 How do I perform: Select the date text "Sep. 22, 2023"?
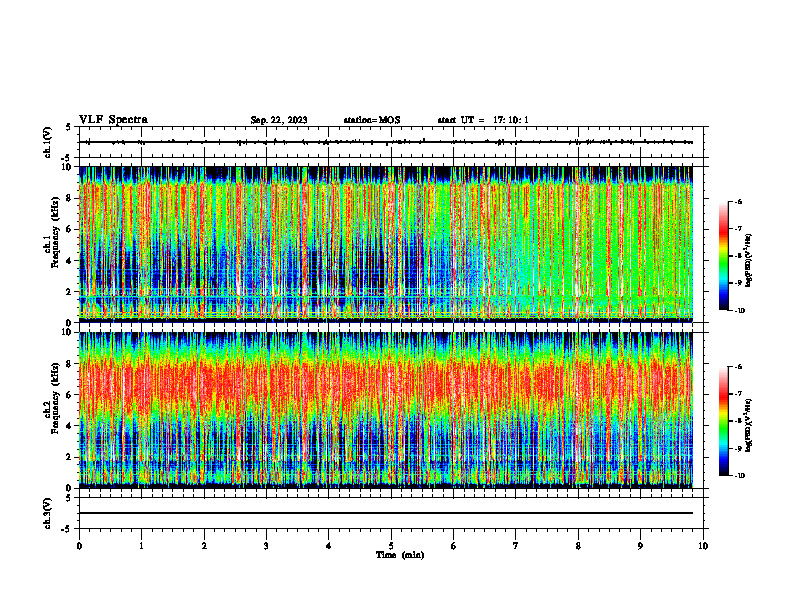point(279,120)
